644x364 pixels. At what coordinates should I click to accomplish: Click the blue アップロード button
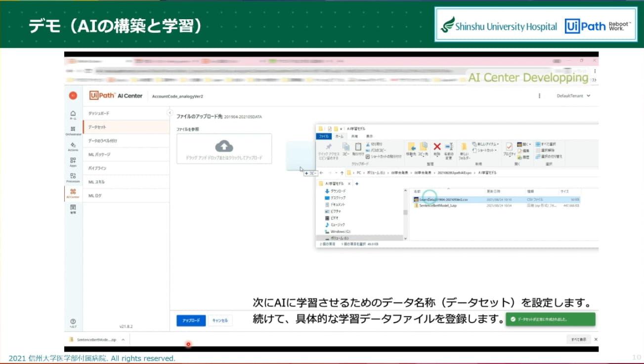coord(191,321)
